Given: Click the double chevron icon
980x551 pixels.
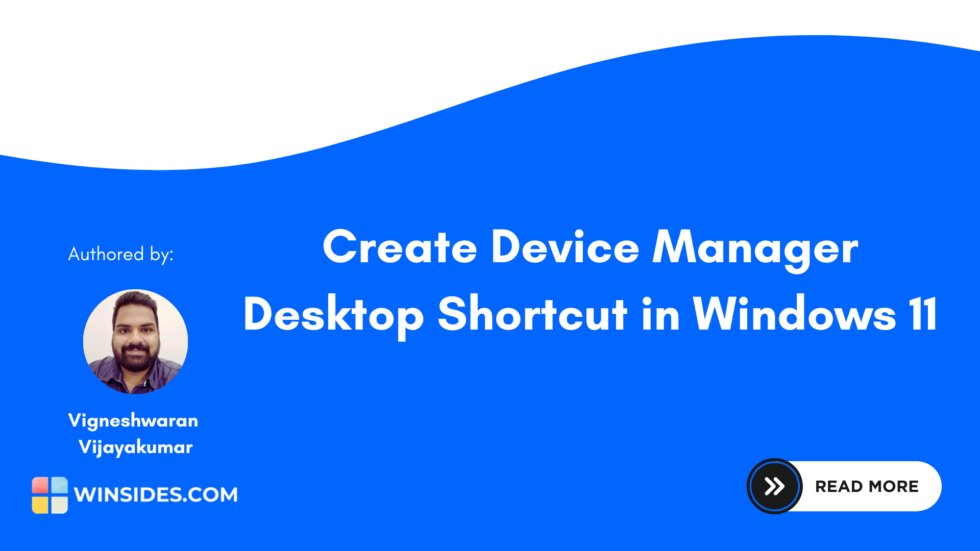Looking at the screenshot, I should (774, 486).
